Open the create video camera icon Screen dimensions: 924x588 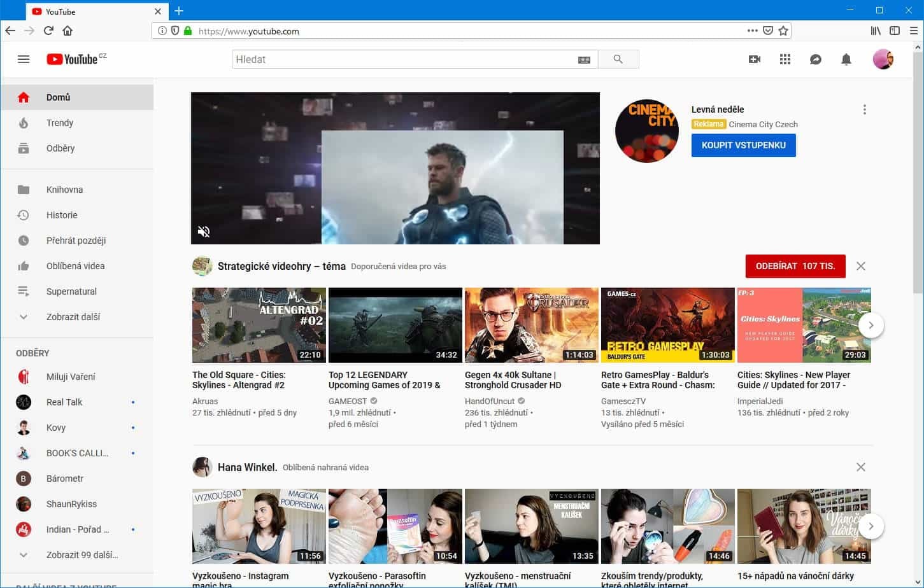(755, 59)
